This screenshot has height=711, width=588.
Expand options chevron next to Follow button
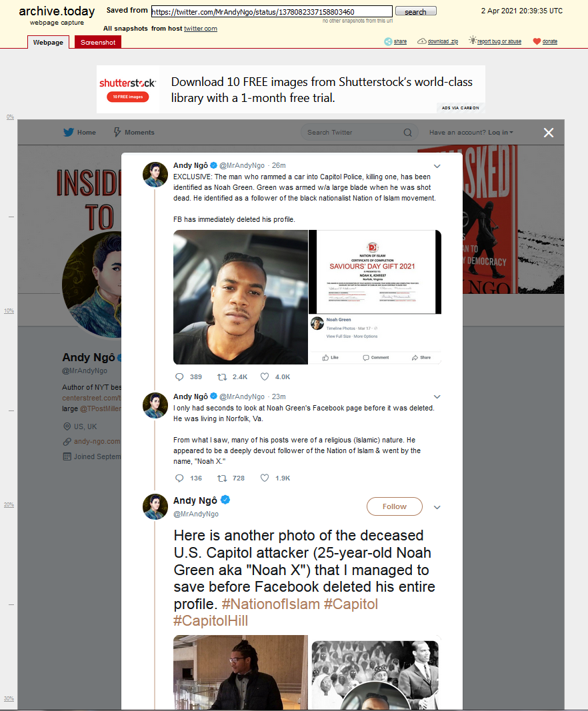[x=437, y=507]
